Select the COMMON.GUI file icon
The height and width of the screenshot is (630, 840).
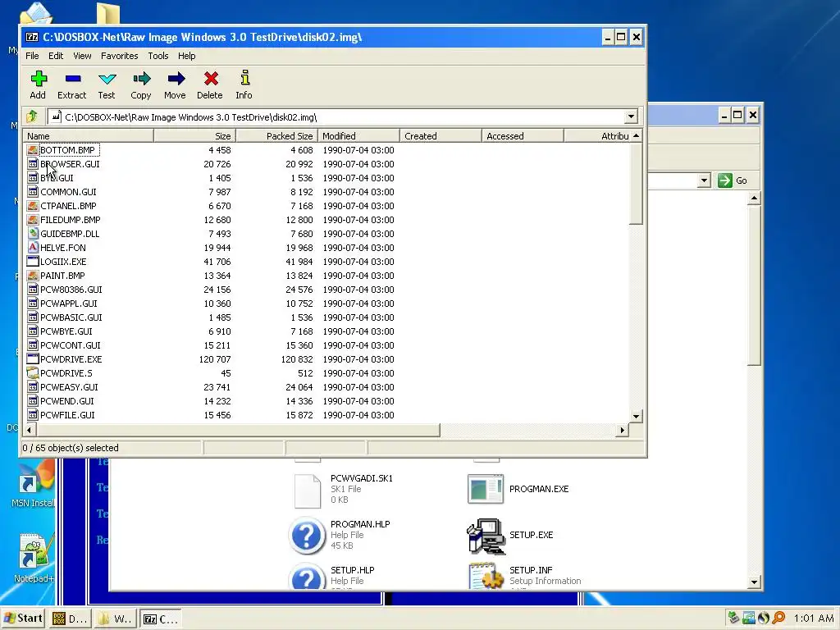[33, 192]
